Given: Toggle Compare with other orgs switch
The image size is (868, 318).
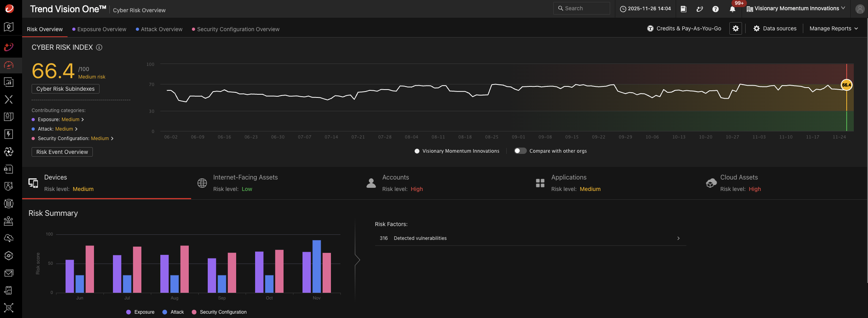Looking at the screenshot, I should pyautogui.click(x=520, y=151).
